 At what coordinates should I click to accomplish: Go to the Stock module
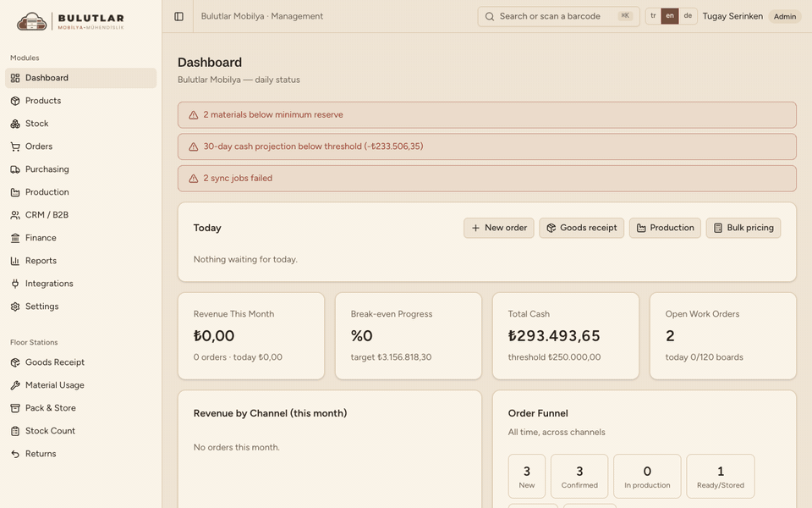point(81,124)
